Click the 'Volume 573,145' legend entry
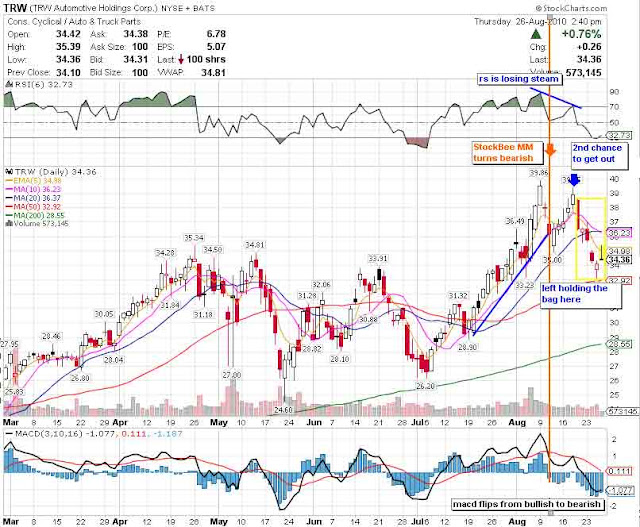Screen dimensions: 640x527 coord(38,223)
